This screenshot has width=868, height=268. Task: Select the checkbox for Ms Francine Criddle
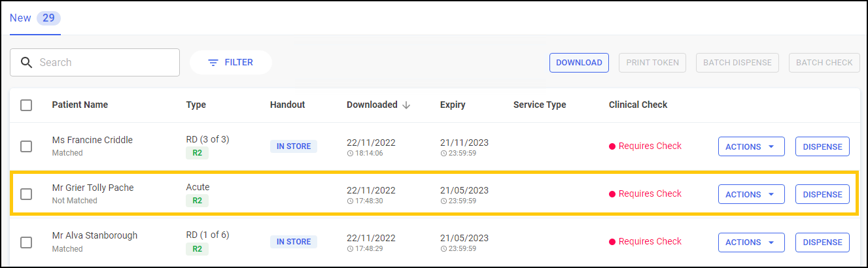(26, 146)
